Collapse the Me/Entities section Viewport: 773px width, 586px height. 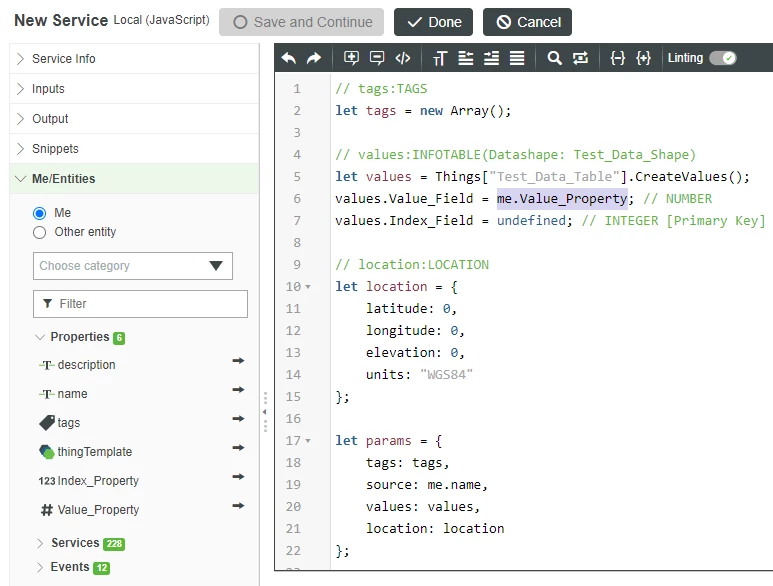tap(20, 178)
